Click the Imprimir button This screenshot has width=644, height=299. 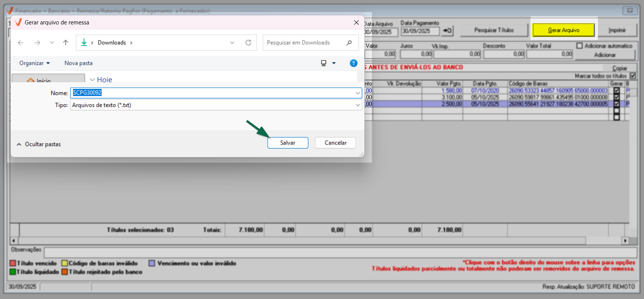(x=617, y=30)
